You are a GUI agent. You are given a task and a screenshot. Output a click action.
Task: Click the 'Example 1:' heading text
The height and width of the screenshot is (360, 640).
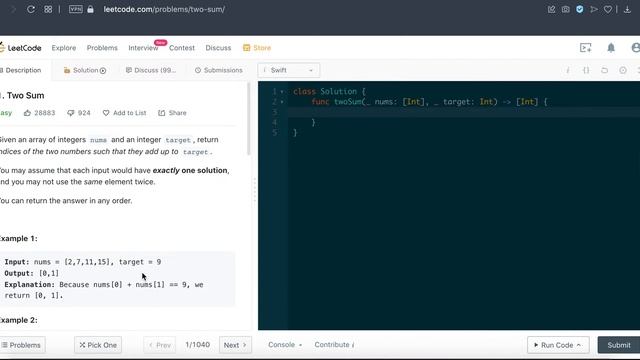pyautogui.click(x=19, y=238)
